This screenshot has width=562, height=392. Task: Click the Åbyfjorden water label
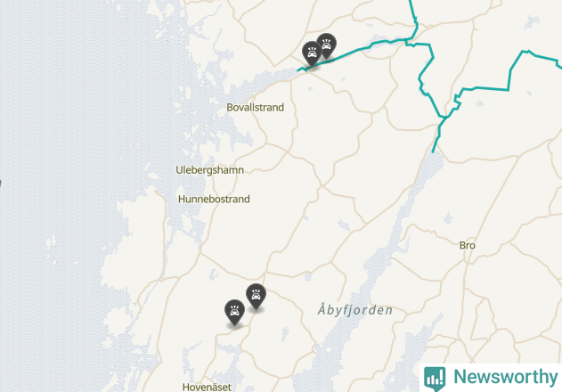355,310
